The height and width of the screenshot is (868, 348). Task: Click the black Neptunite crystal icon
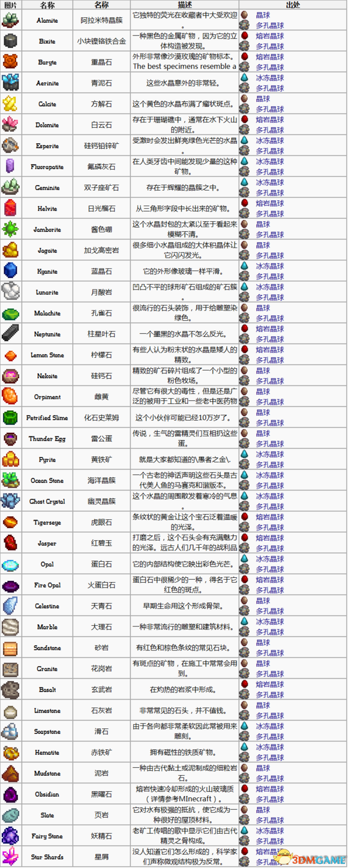point(10,334)
